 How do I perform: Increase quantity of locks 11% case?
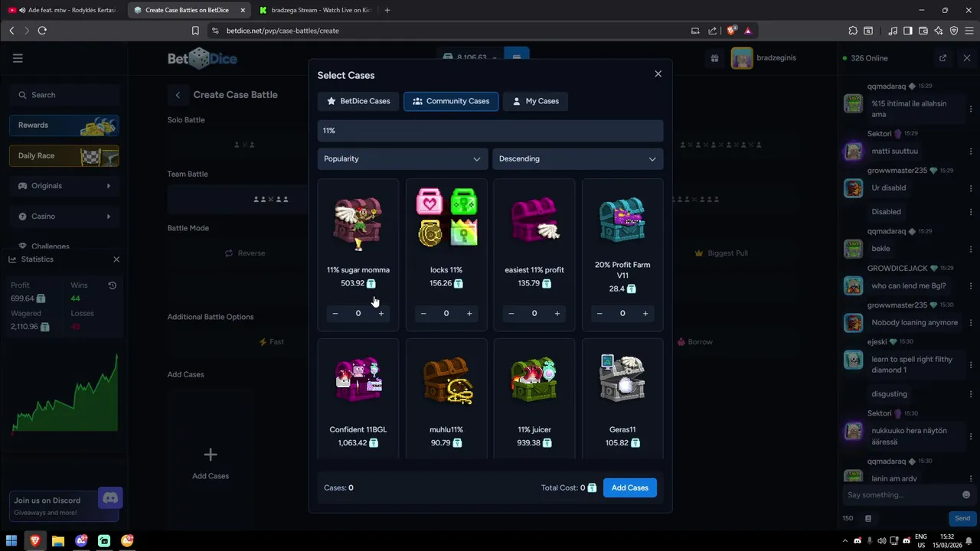[469, 313]
